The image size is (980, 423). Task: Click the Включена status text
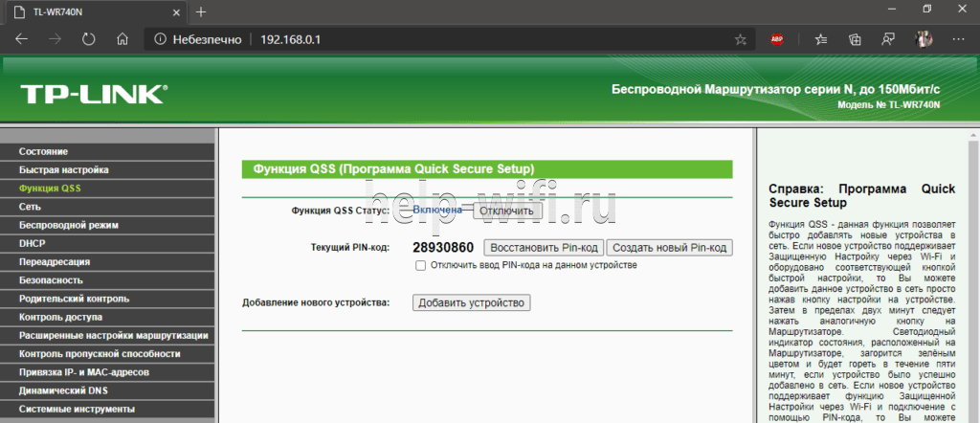(x=437, y=210)
